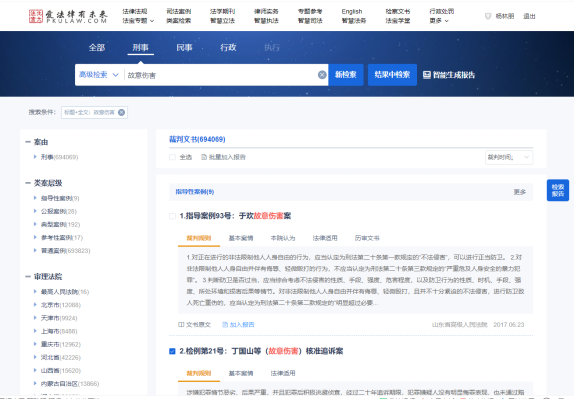574x399 pixels.
Task: Click 更多 in 指导性案例 bar
Action: 520,192
